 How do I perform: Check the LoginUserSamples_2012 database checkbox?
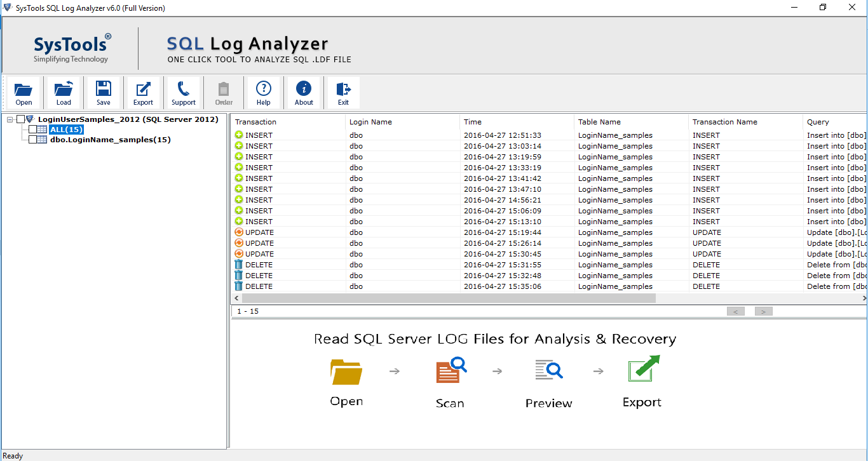click(x=20, y=119)
